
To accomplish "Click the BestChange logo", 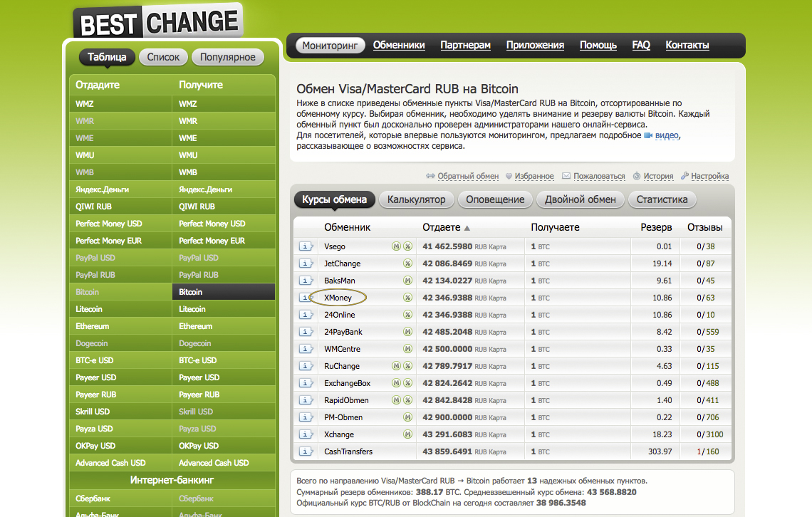I will pyautogui.click(x=158, y=23).
